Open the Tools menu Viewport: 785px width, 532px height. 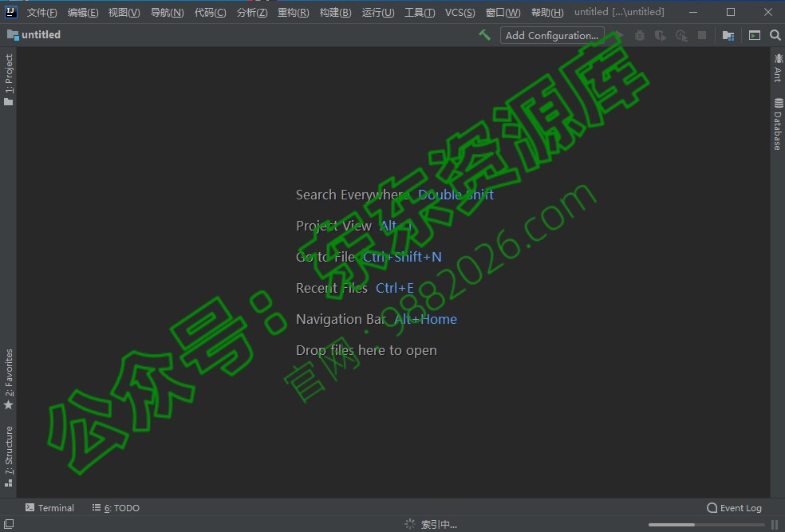click(420, 12)
